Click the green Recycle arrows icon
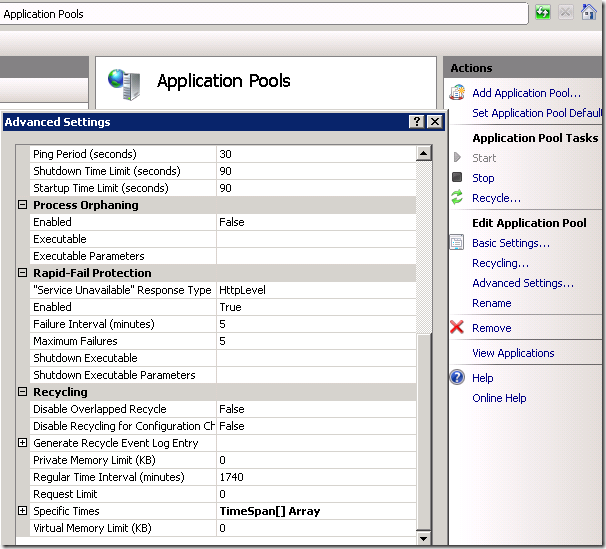 click(x=457, y=197)
